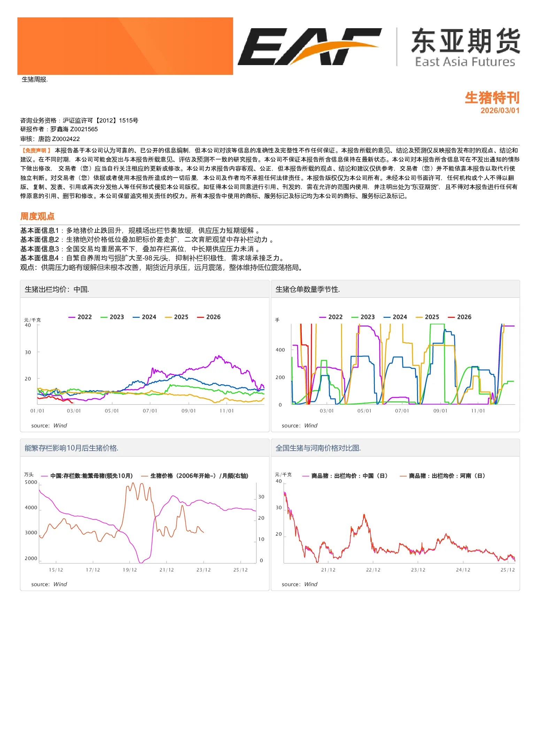Select the 观点 summary line
Viewport: 540px width, 756px height.
tap(162, 267)
